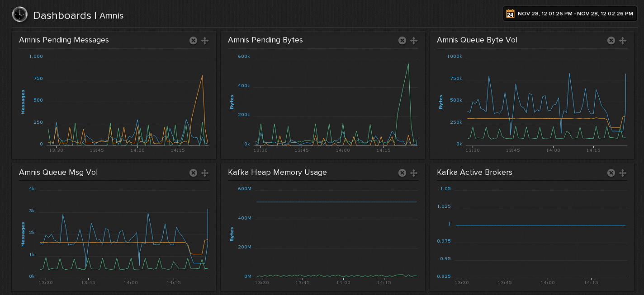This screenshot has width=644, height=295.
Task: Open the NOV 28 time range selector
Action: (574, 13)
